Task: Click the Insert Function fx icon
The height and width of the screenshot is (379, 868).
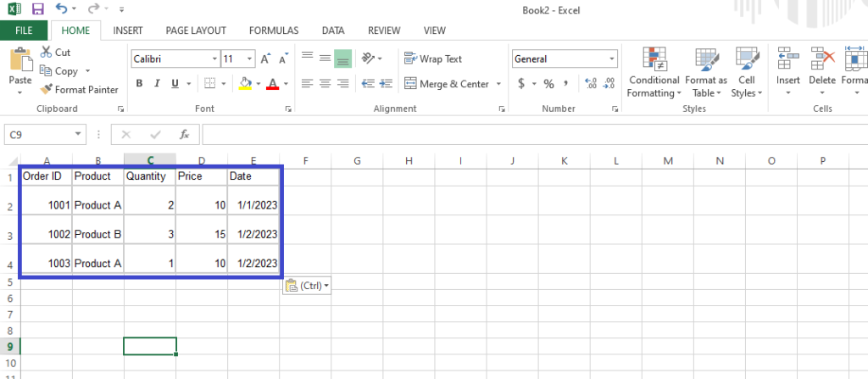Action: click(184, 134)
